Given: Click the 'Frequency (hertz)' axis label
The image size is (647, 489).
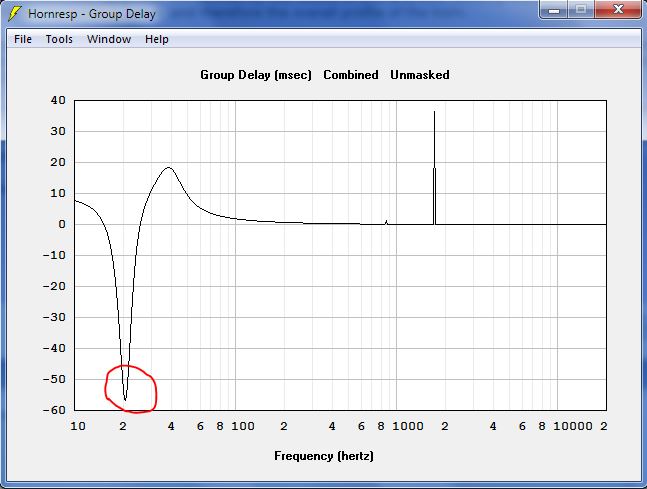Looking at the screenshot, I should point(324,456).
